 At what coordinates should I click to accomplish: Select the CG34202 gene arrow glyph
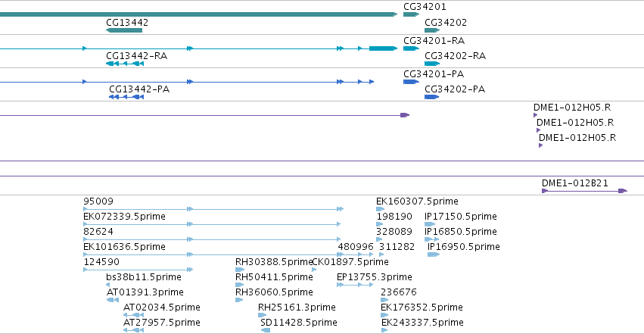tap(432, 30)
